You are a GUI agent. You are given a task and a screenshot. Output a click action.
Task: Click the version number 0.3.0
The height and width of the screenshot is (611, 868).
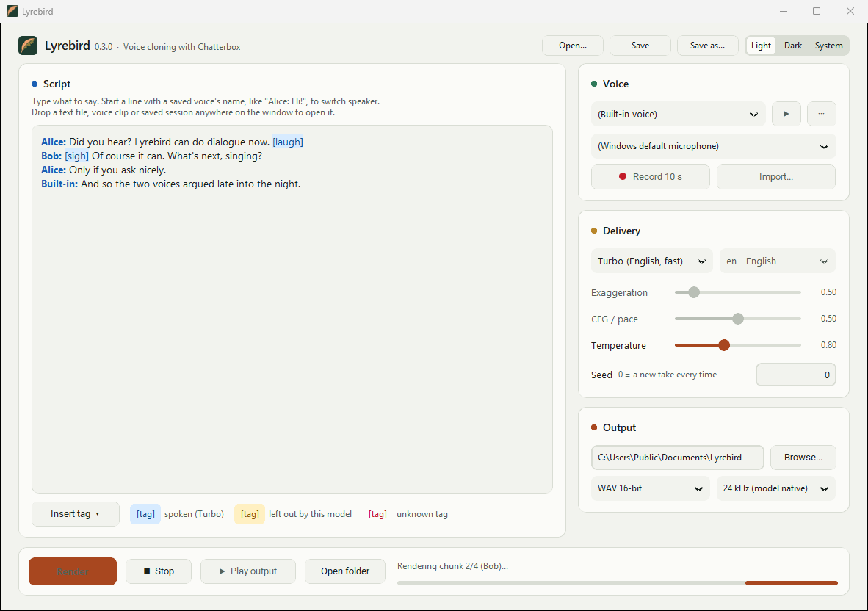pos(104,47)
